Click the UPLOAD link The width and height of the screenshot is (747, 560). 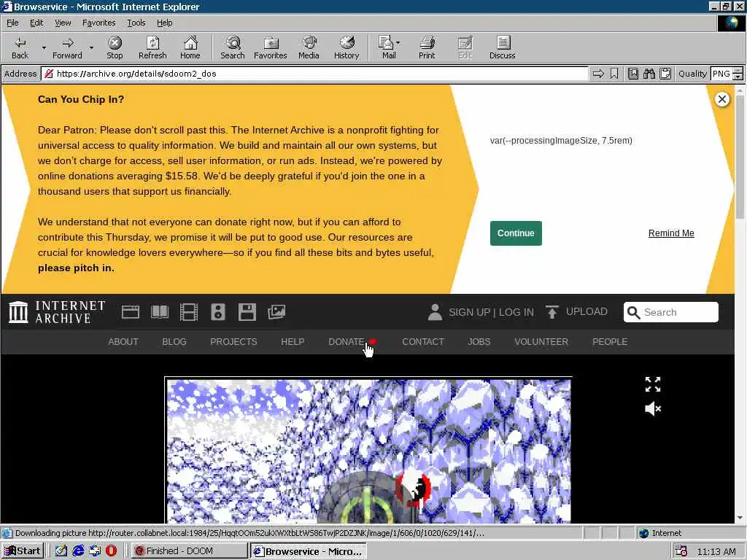point(576,312)
